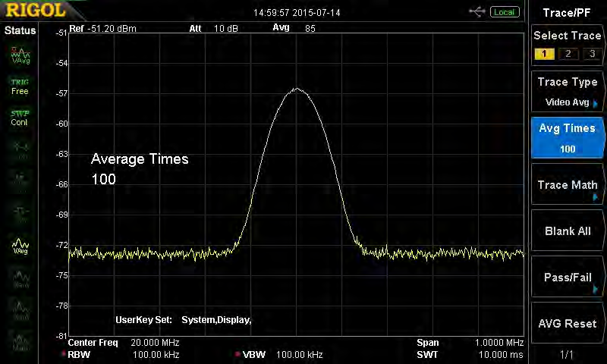Image resolution: width=607 pixels, height=364 pixels.
Task: Select trace 2
Action: 568,54
